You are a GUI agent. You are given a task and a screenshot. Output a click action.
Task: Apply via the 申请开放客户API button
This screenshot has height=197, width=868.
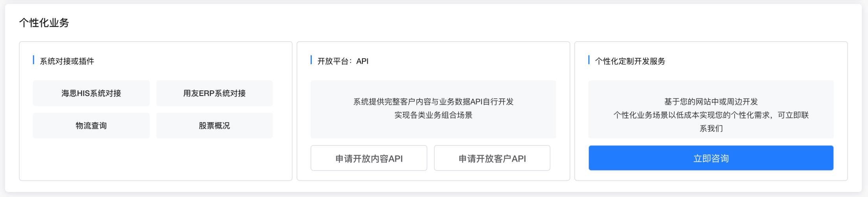click(492, 158)
